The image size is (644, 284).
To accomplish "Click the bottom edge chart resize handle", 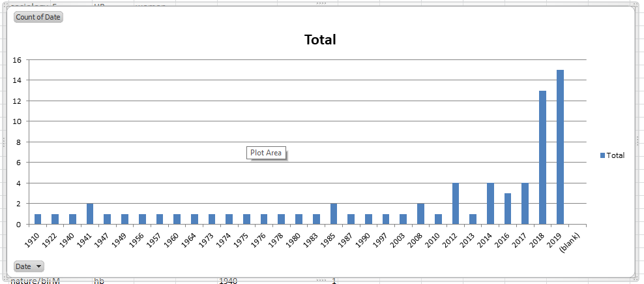I will [x=320, y=279].
